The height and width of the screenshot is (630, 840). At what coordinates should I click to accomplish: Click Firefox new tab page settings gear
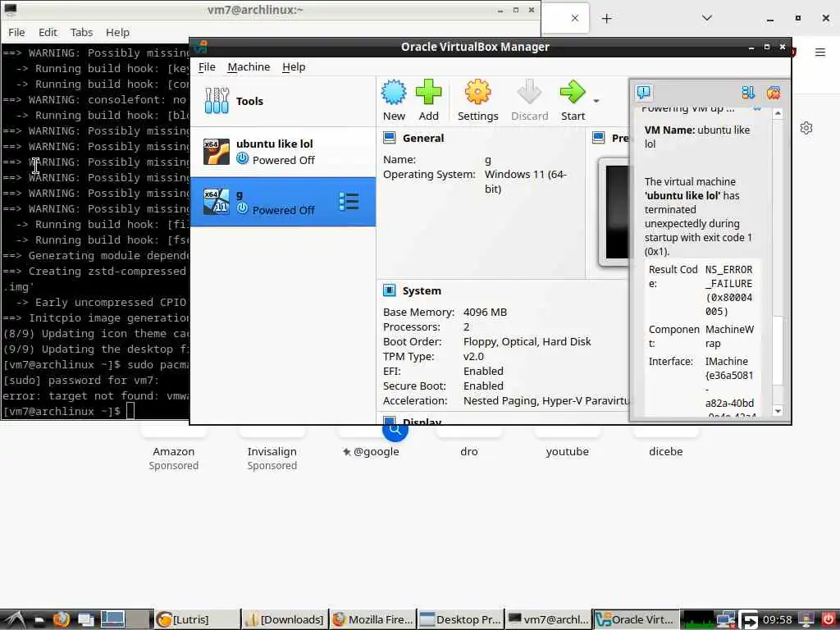coord(806,128)
